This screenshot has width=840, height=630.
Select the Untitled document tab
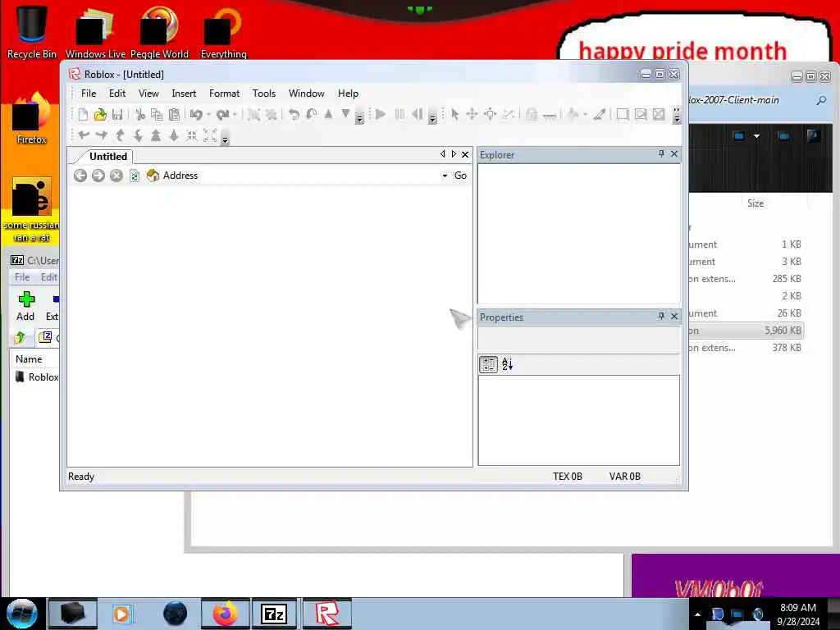click(x=107, y=157)
